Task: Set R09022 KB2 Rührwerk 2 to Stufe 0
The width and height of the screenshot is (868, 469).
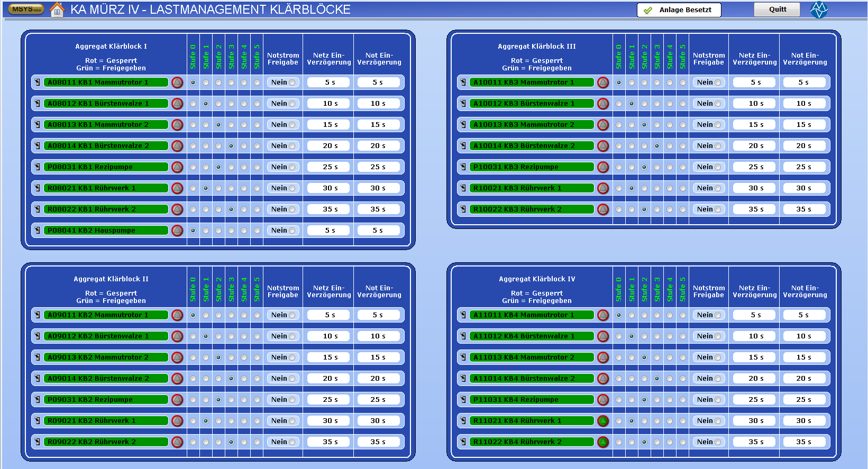Action: tap(193, 442)
